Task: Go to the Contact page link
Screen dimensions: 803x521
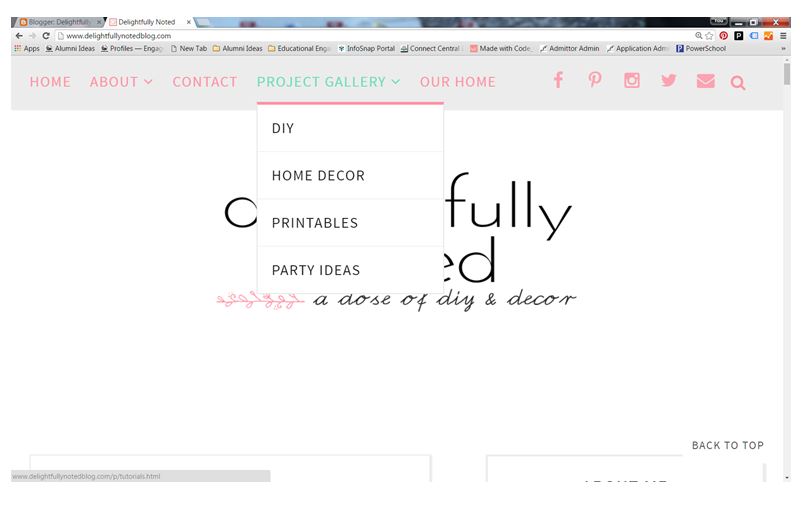Action: click(204, 82)
